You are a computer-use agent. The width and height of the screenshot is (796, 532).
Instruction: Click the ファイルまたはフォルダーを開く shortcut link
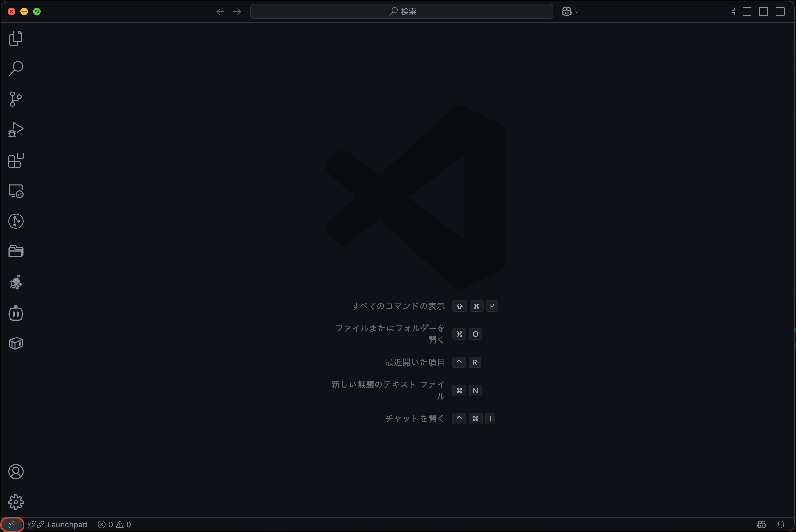click(x=389, y=334)
